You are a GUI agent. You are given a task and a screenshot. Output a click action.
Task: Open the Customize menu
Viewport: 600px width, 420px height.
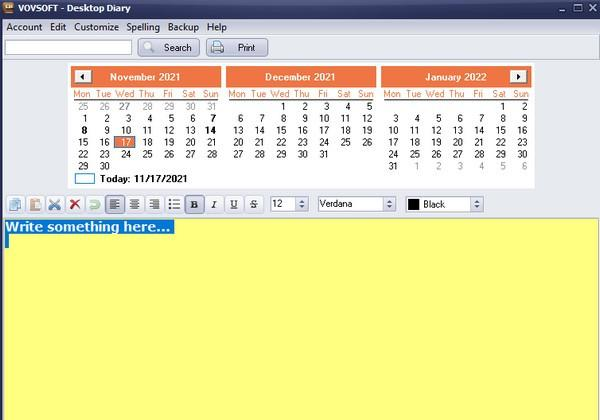tap(96, 27)
